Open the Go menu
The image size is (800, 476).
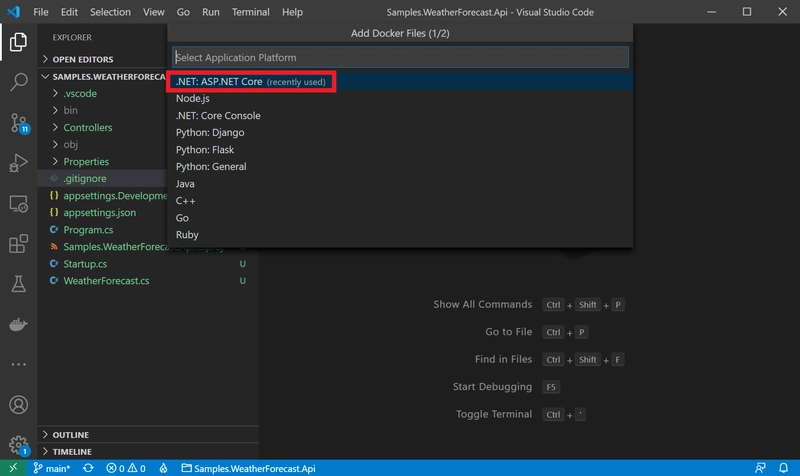pyautogui.click(x=183, y=12)
